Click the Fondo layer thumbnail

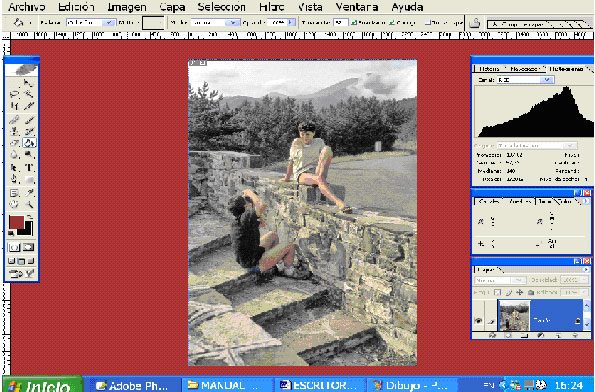click(x=514, y=316)
